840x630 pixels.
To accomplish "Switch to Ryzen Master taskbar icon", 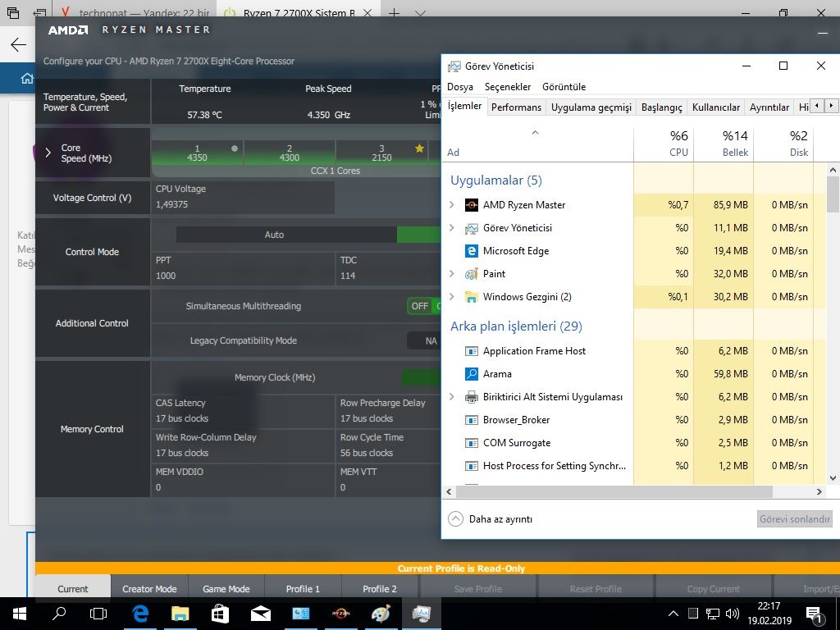I will pos(340,614).
